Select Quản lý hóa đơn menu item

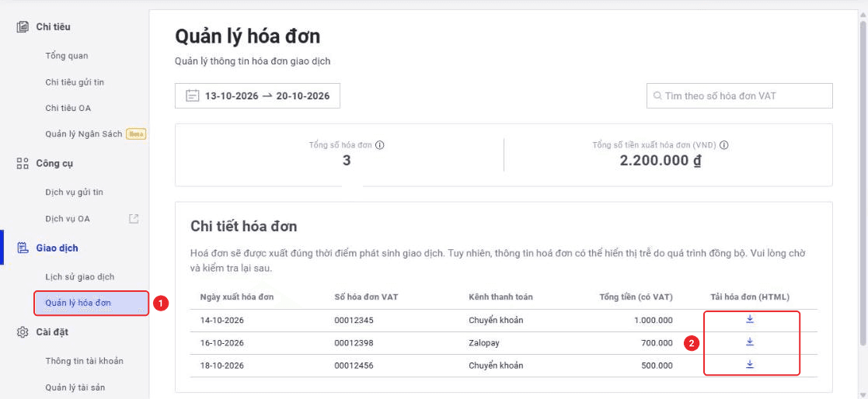[x=92, y=303]
